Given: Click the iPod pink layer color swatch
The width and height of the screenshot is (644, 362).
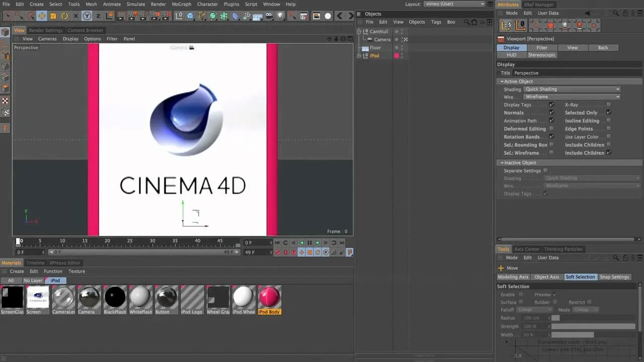Looking at the screenshot, I should 396,55.
